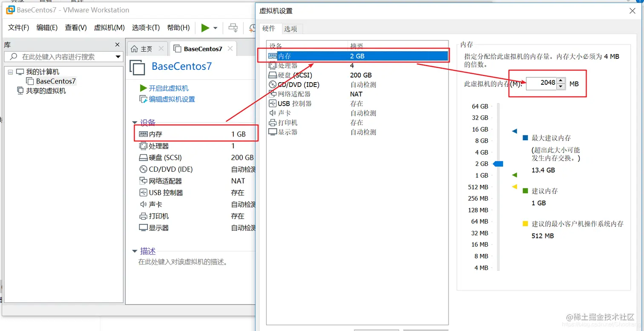Select 显示器 row in settings list
This screenshot has width=644, height=331.
(x=357, y=132)
